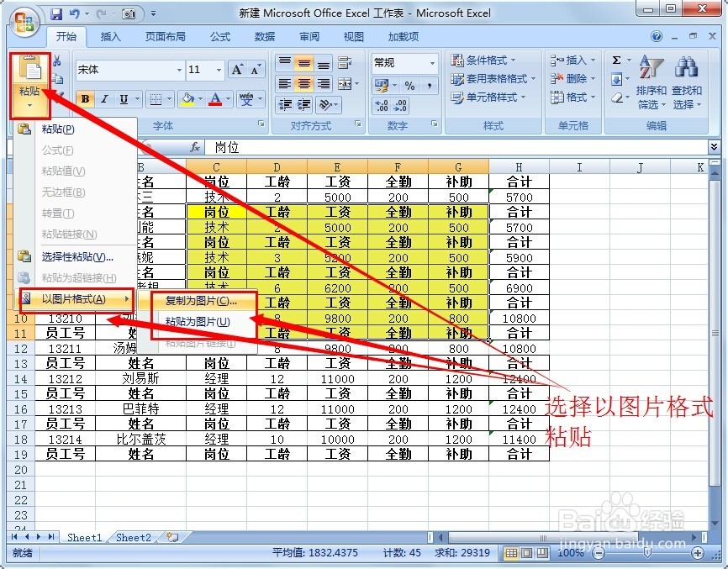Click the AutoSum Σ icon
The image size is (728, 569).
pyautogui.click(x=615, y=59)
